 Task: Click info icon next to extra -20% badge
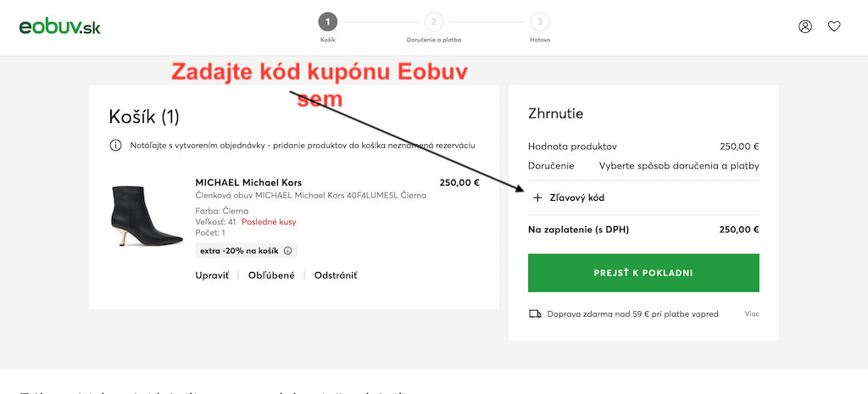(x=288, y=251)
